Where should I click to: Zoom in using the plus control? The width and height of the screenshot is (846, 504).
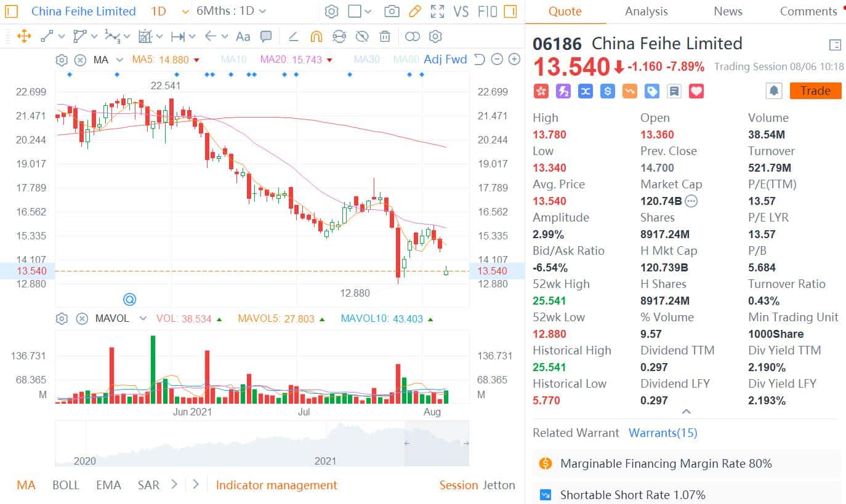(x=514, y=60)
